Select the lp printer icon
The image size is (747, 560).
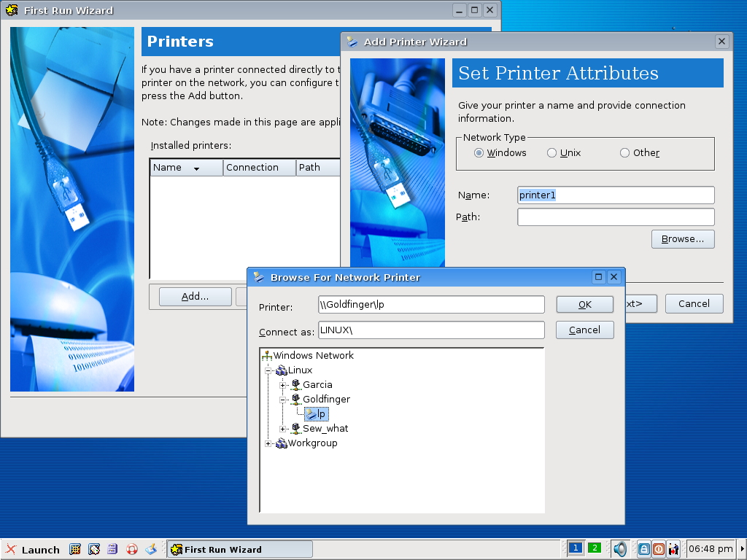311,414
